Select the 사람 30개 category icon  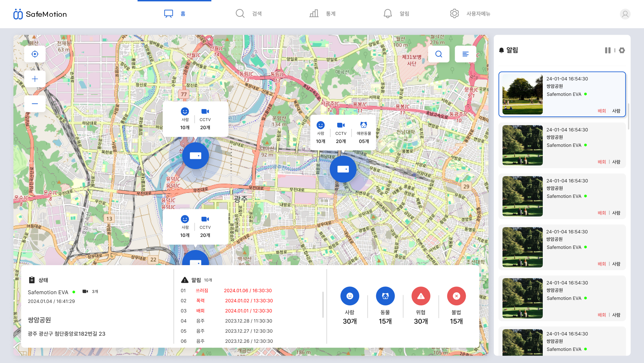point(350,296)
